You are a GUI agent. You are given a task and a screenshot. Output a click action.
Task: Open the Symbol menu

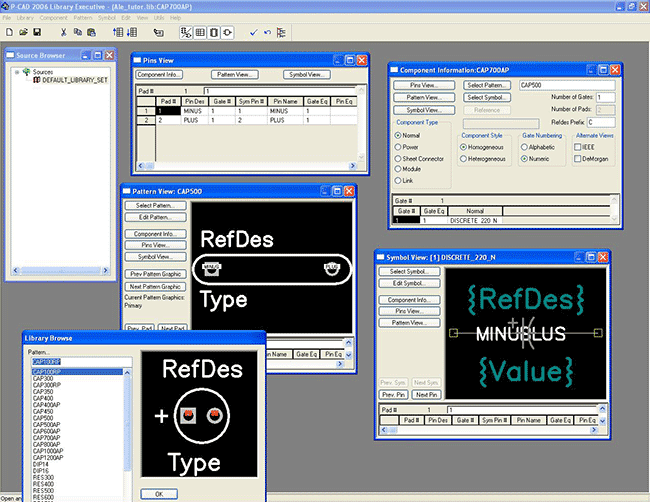(x=107, y=18)
